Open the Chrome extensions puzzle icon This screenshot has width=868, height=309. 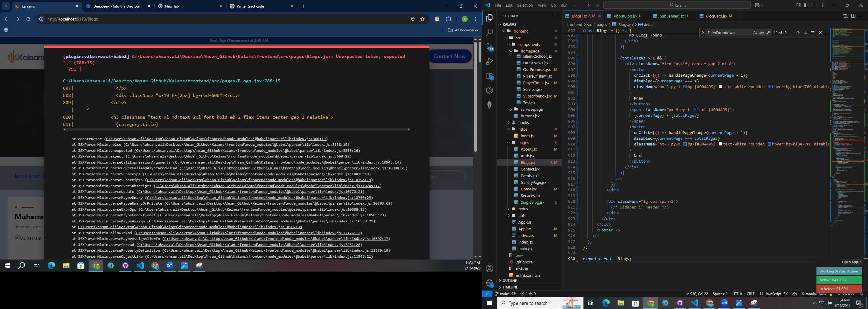[448, 19]
